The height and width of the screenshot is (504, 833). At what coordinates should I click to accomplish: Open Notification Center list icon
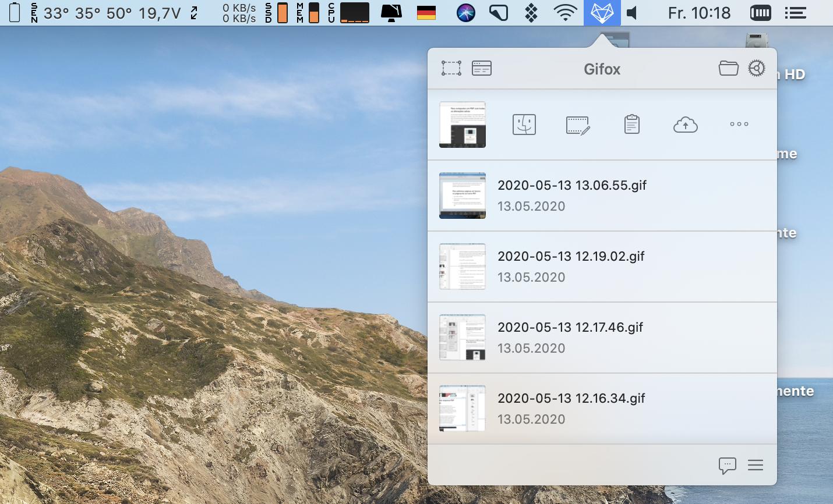pyautogui.click(x=795, y=13)
